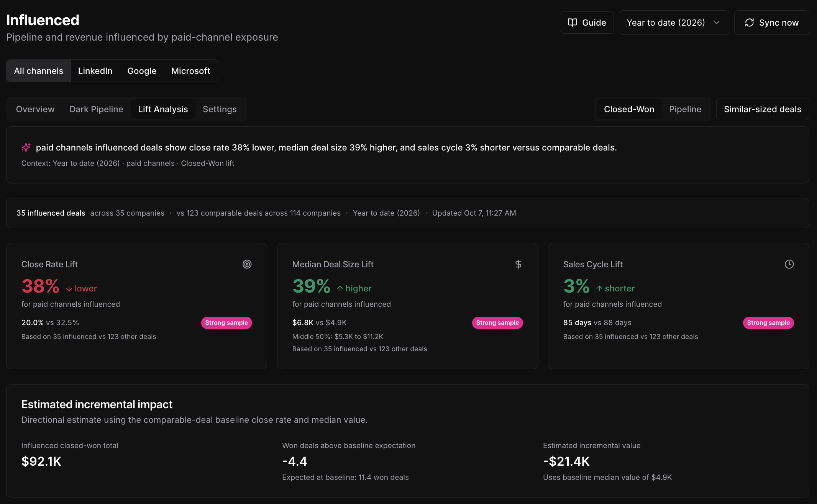
Task: Filter by Microsoft channel
Action: (x=190, y=71)
